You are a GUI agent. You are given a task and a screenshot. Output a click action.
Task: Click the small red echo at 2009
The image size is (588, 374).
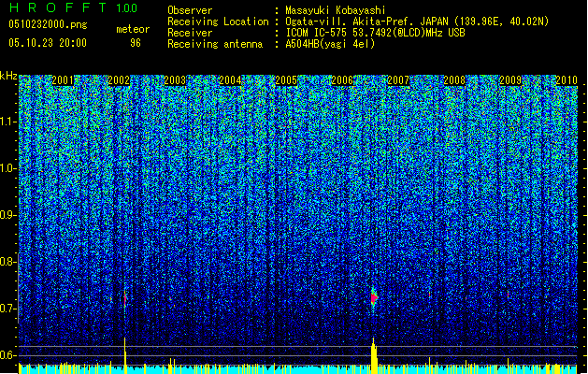coord(509,295)
